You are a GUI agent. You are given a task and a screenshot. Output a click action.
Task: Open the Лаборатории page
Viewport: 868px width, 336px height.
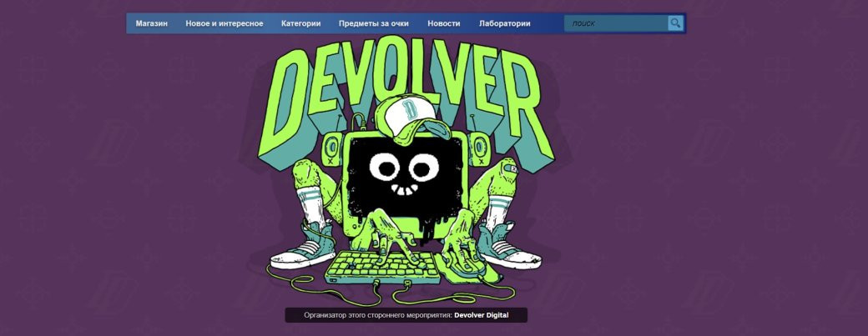[x=504, y=23]
